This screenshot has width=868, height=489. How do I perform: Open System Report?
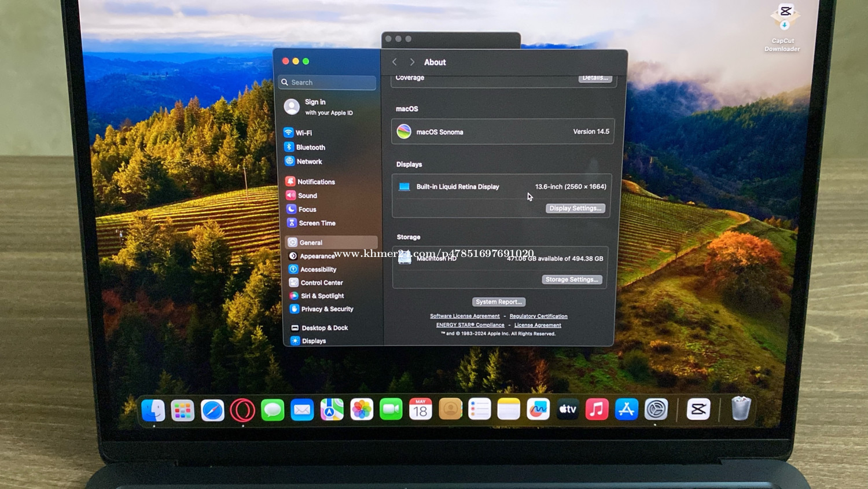(x=499, y=302)
